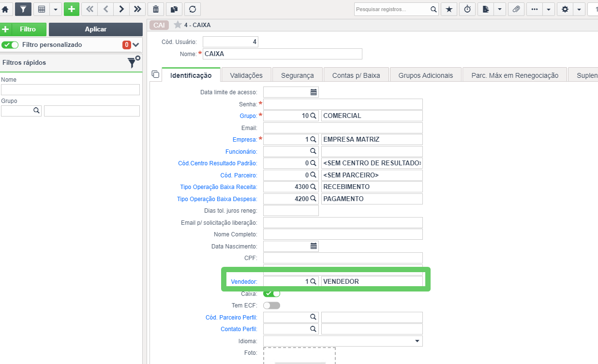Image resolution: width=598 pixels, height=364 pixels.
Task: Jump to the first record
Action: (90, 9)
